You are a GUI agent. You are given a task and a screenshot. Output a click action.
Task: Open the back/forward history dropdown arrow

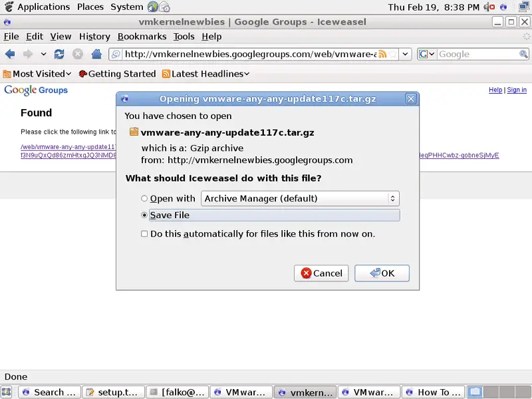43,54
